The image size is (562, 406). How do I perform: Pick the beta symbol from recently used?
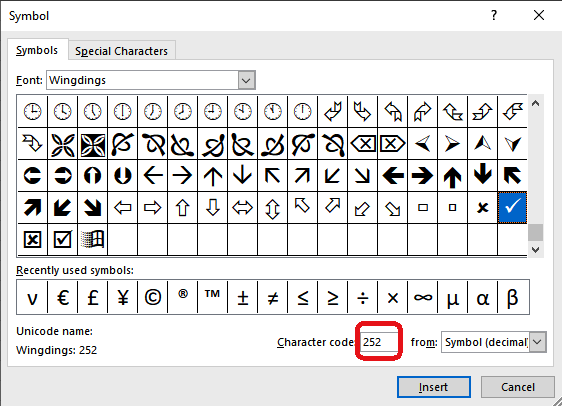(513, 297)
